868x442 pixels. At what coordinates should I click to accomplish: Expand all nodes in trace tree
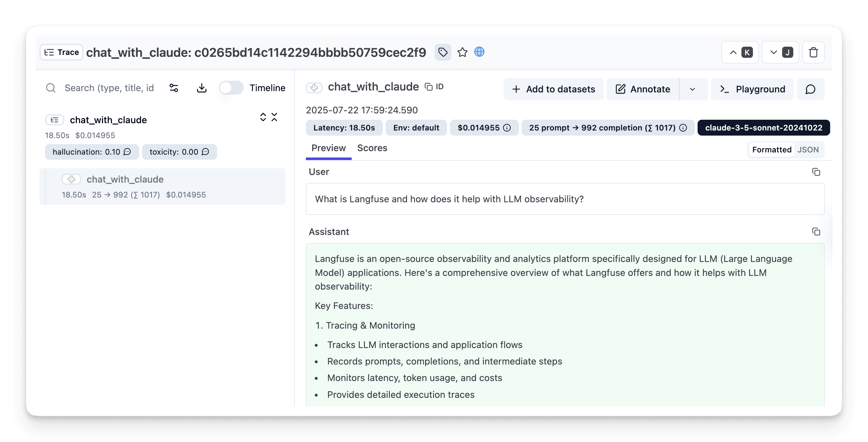tap(263, 117)
